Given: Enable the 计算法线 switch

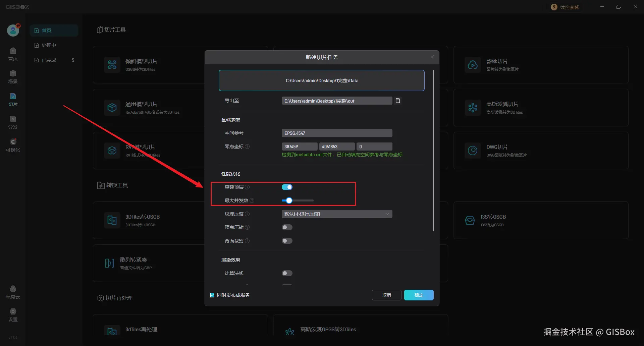Looking at the screenshot, I should [287, 273].
